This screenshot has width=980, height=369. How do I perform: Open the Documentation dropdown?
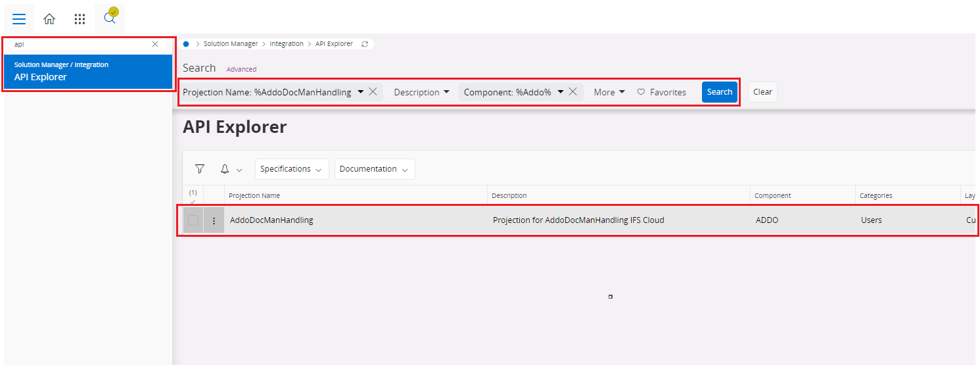(x=375, y=169)
